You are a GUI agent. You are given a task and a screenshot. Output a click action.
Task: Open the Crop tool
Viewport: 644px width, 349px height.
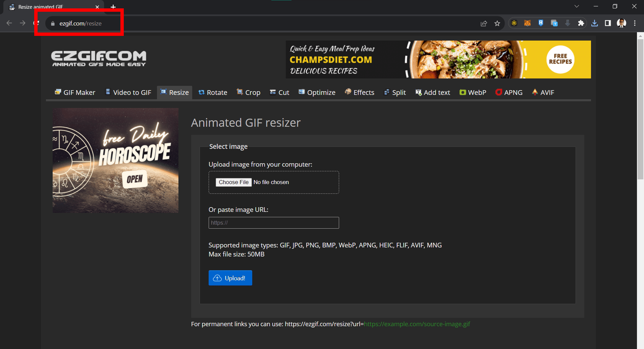248,92
